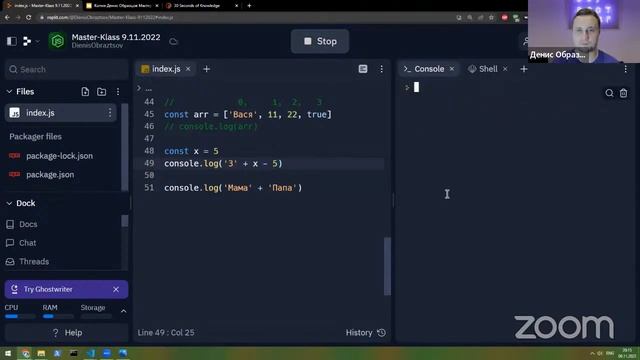
Task: Toggle the sidebar panel icon
Action: point(12,41)
